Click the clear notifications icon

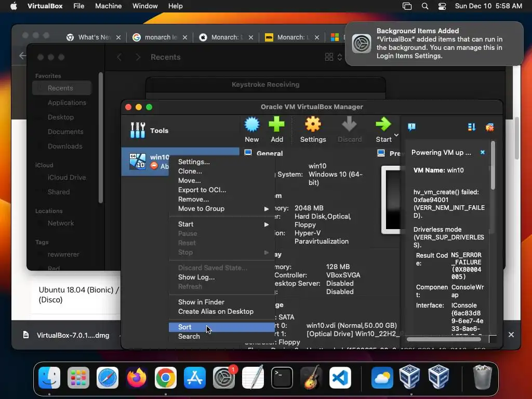489,127
